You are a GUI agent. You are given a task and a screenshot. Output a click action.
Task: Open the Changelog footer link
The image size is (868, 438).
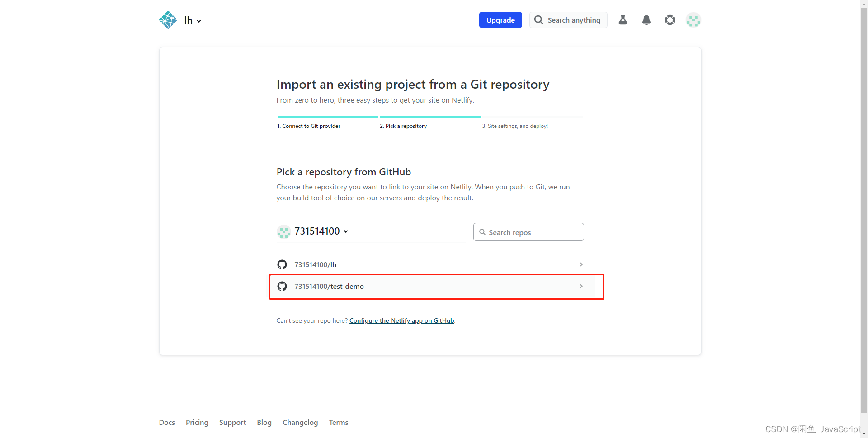click(300, 422)
